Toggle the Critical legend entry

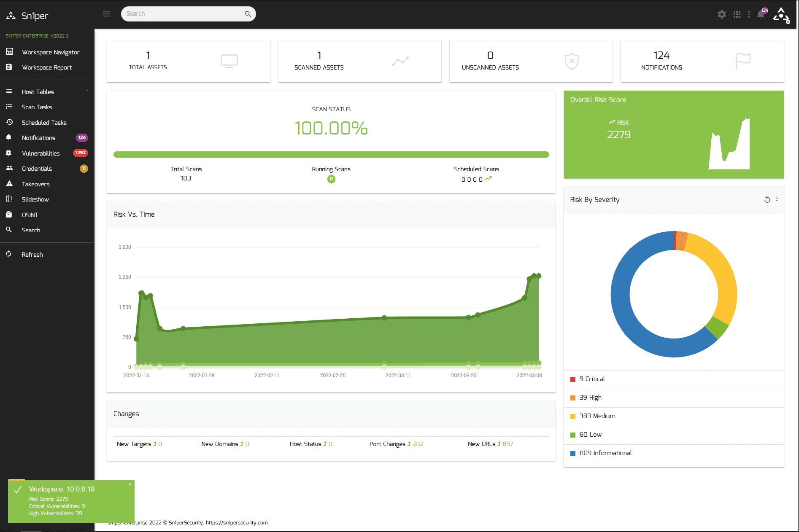592,379
